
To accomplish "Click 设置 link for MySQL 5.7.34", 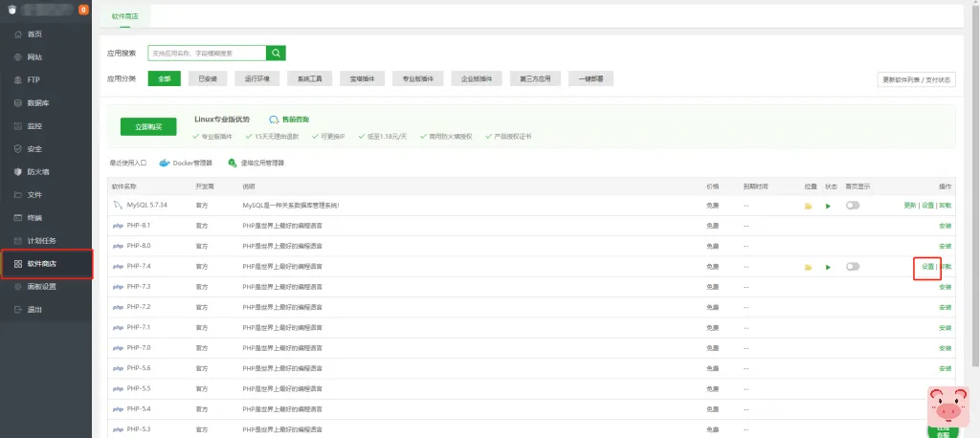I will click(928, 206).
